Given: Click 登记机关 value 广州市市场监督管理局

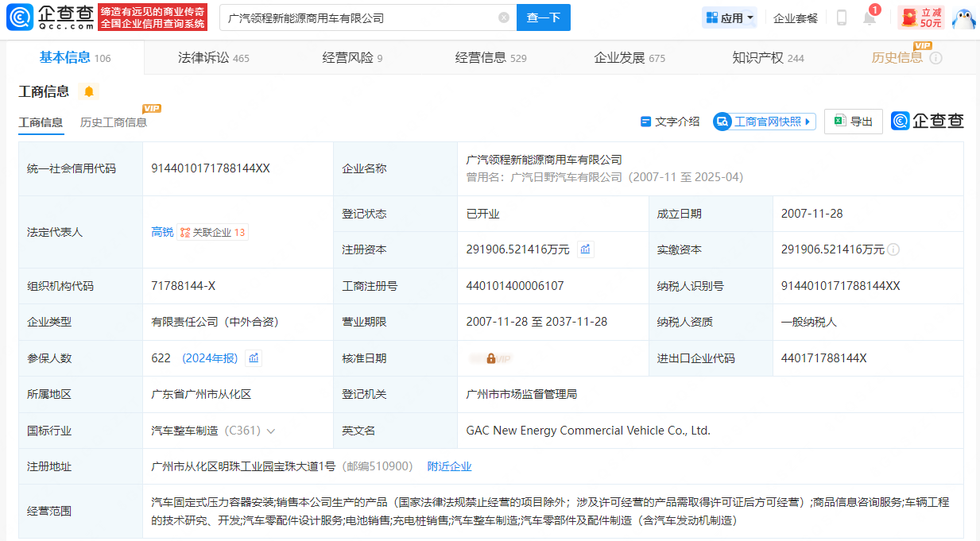Looking at the screenshot, I should coord(521,394).
